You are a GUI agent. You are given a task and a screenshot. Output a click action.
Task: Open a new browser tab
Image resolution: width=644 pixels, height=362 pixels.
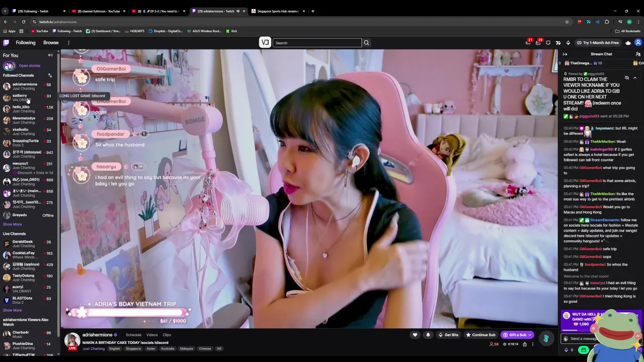pyautogui.click(x=313, y=11)
